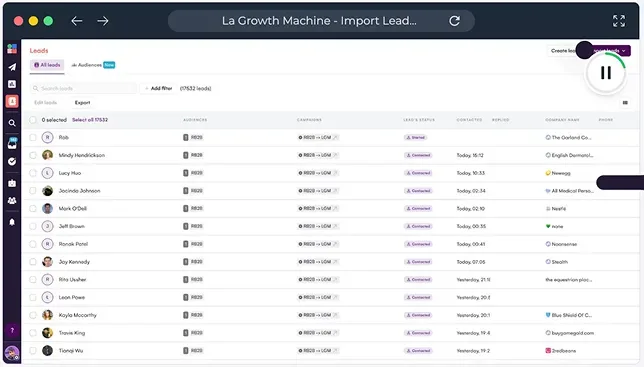This screenshot has height=367, width=644.
Task: Click the 2redbeans company logo icon
Action: tap(548, 351)
